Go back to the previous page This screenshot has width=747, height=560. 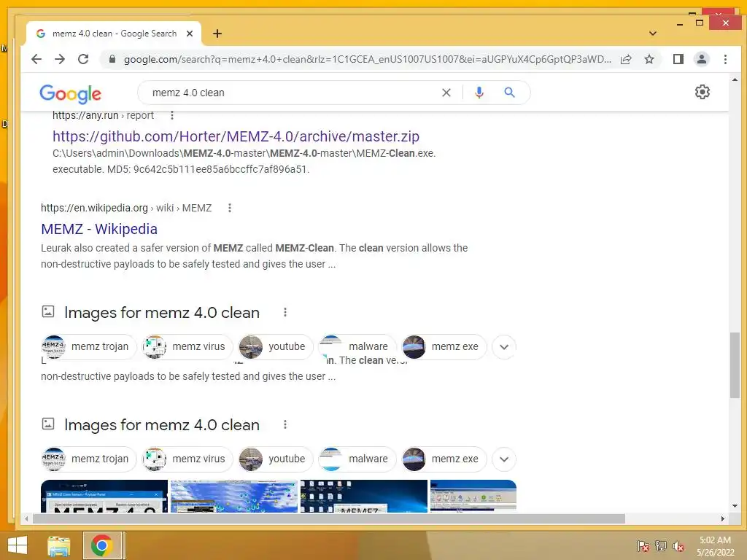[36, 59]
